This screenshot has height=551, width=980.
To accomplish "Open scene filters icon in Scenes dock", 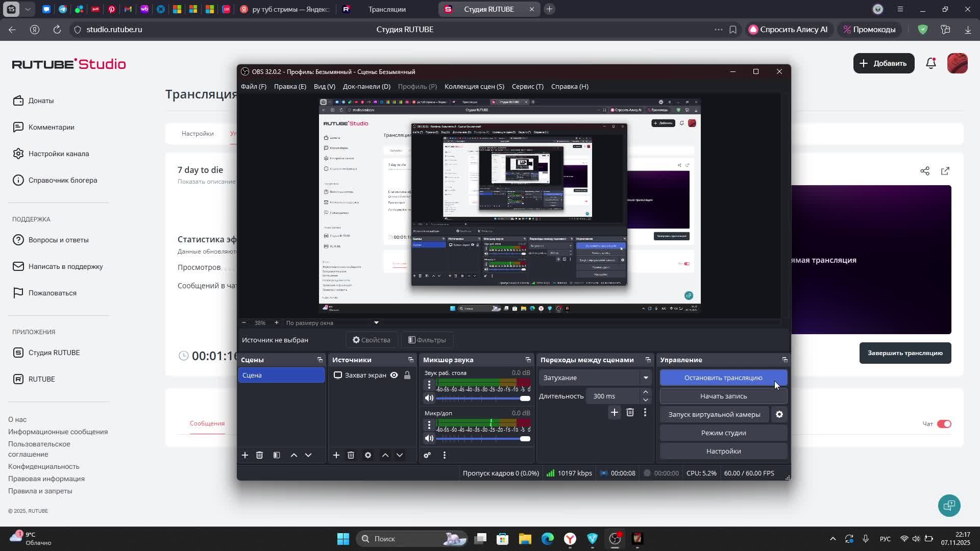I will (x=277, y=455).
